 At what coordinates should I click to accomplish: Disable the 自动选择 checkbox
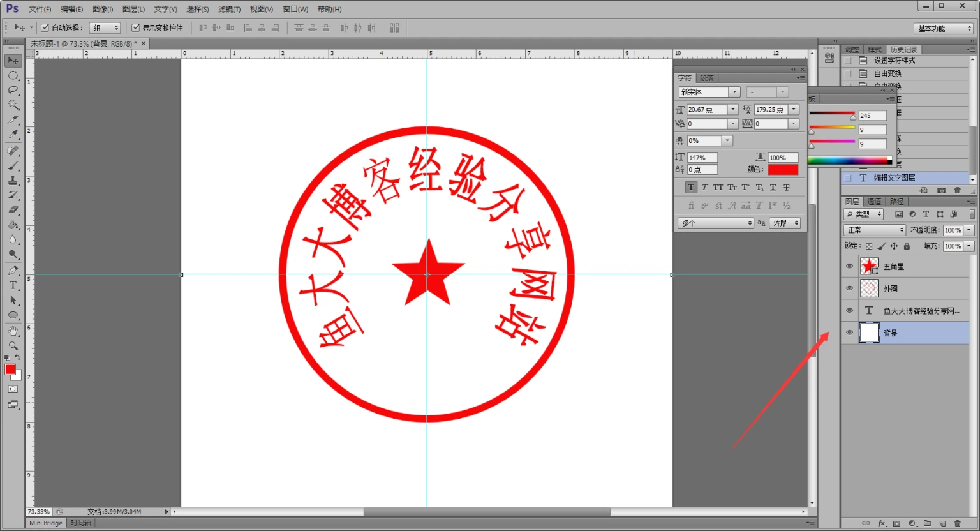pyautogui.click(x=45, y=28)
